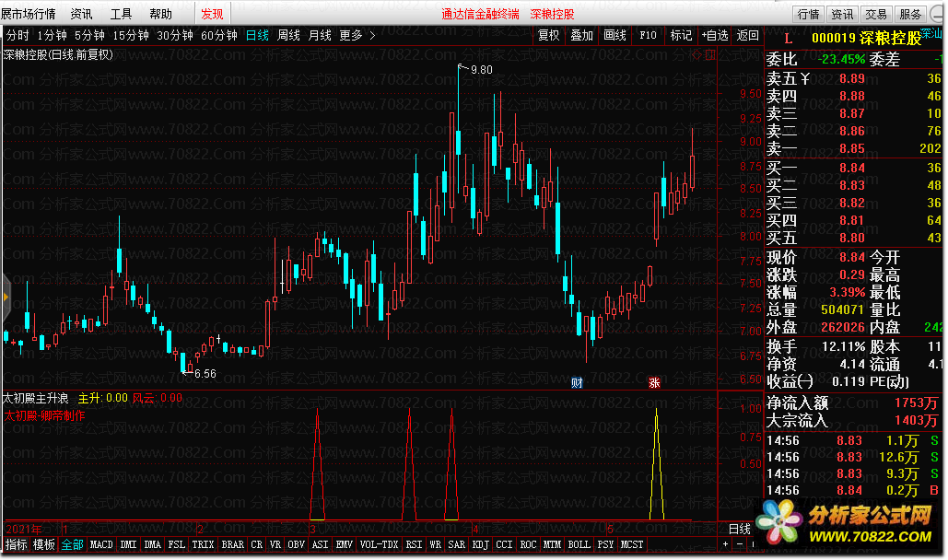Switch to the TRIX indicator
The height and width of the screenshot is (560, 948).
(203, 544)
